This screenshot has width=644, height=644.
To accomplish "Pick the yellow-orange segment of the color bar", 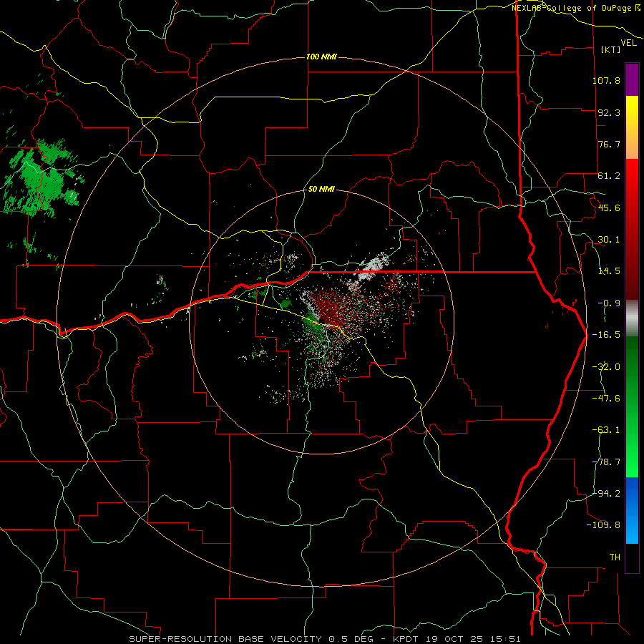I will (632, 127).
